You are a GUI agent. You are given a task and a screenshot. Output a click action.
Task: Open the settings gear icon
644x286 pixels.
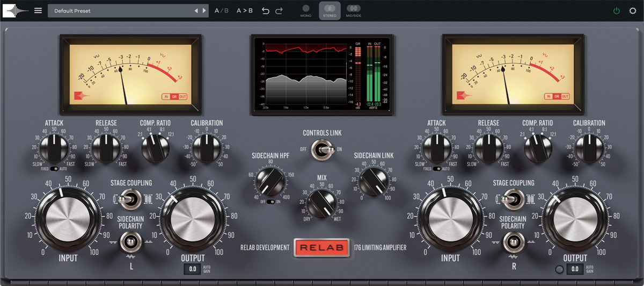click(633, 11)
